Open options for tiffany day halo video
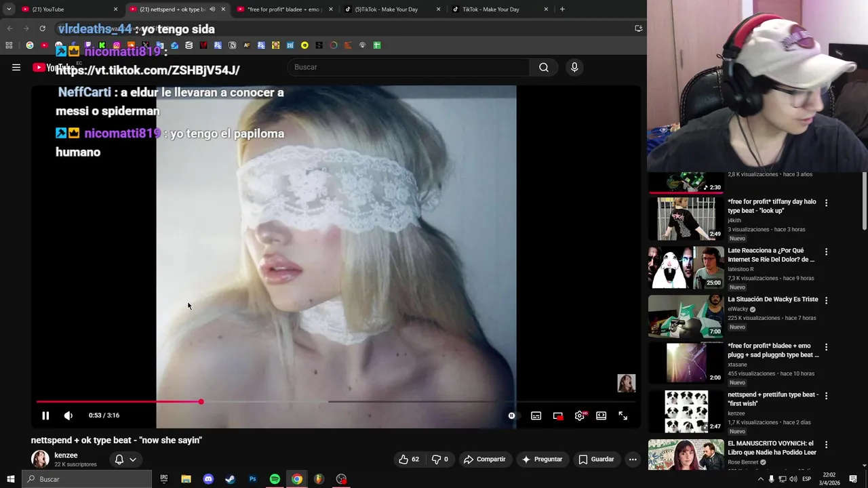 coord(826,203)
